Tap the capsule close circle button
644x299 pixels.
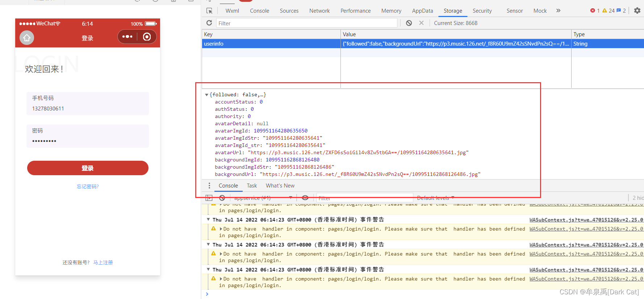(x=147, y=37)
